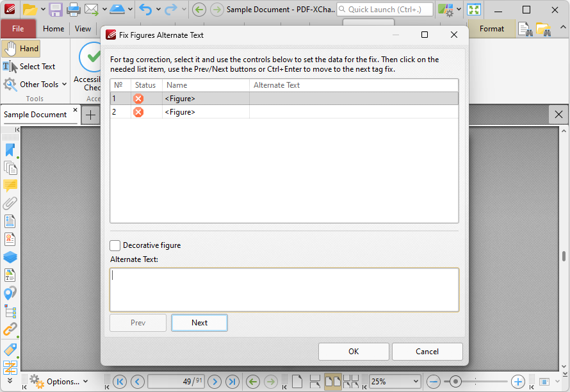Image resolution: width=570 pixels, height=392 pixels.
Task: Enable the Decorative figure checkbox
Action: point(115,245)
